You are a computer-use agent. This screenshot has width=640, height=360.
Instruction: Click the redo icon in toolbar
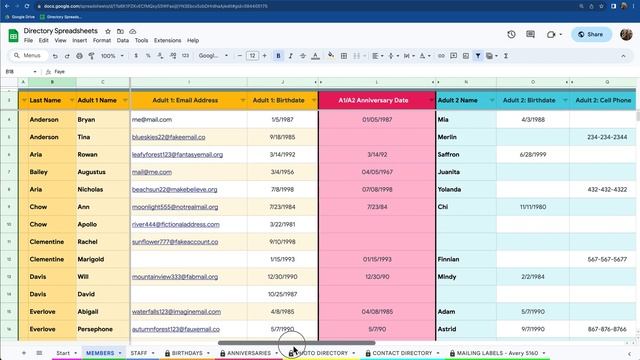click(67, 56)
